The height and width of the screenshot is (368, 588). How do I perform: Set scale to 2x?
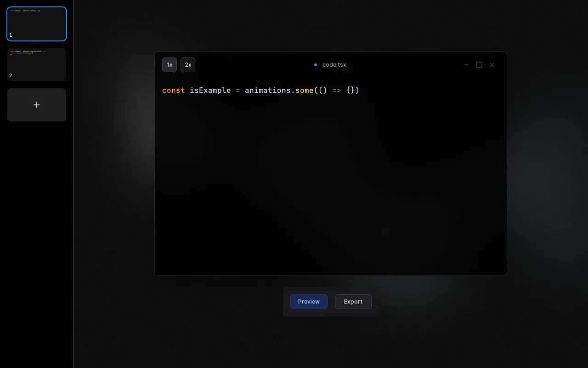(188, 65)
